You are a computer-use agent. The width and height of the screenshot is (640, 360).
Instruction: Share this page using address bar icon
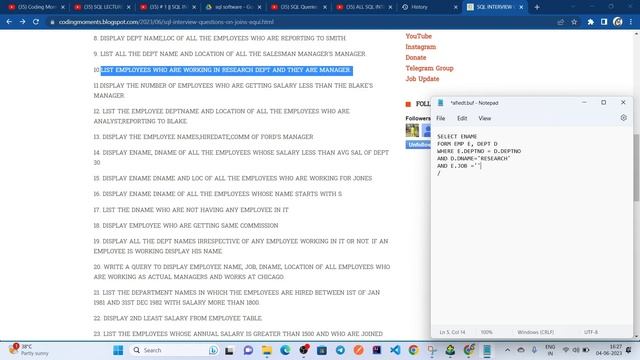(x=560, y=22)
